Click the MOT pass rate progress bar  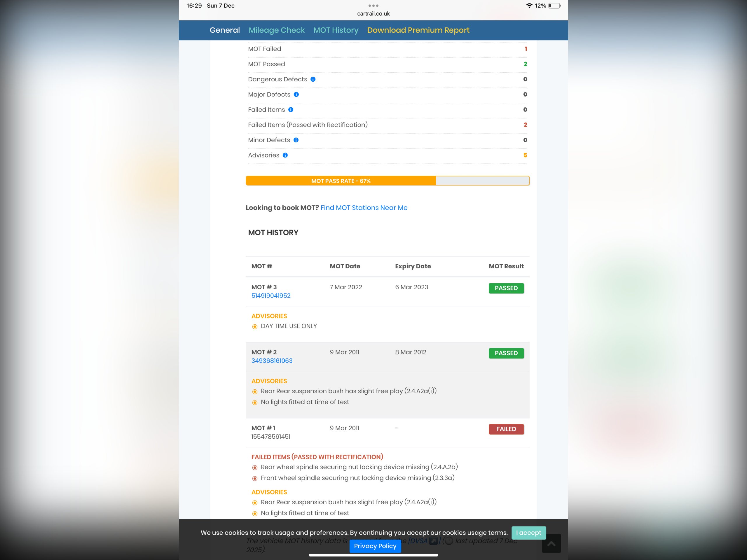(387, 181)
